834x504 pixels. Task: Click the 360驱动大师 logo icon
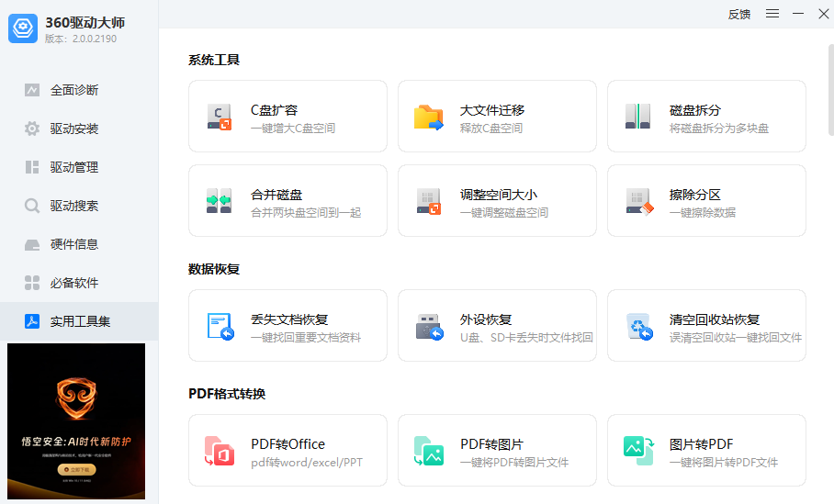click(x=23, y=28)
